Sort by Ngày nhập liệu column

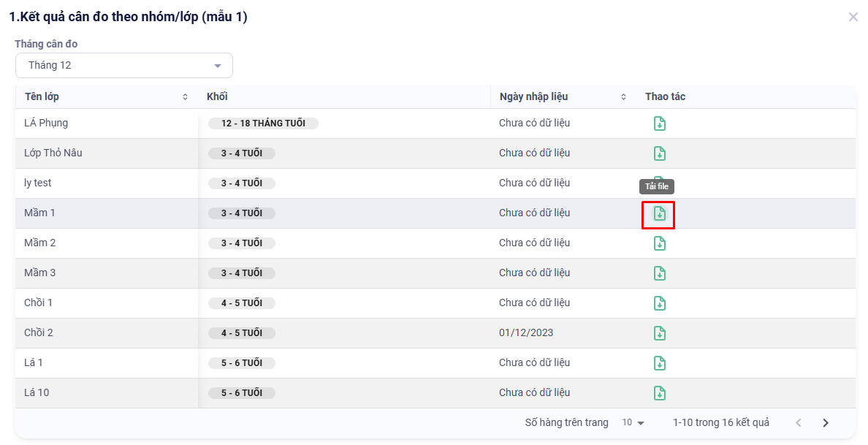point(623,97)
